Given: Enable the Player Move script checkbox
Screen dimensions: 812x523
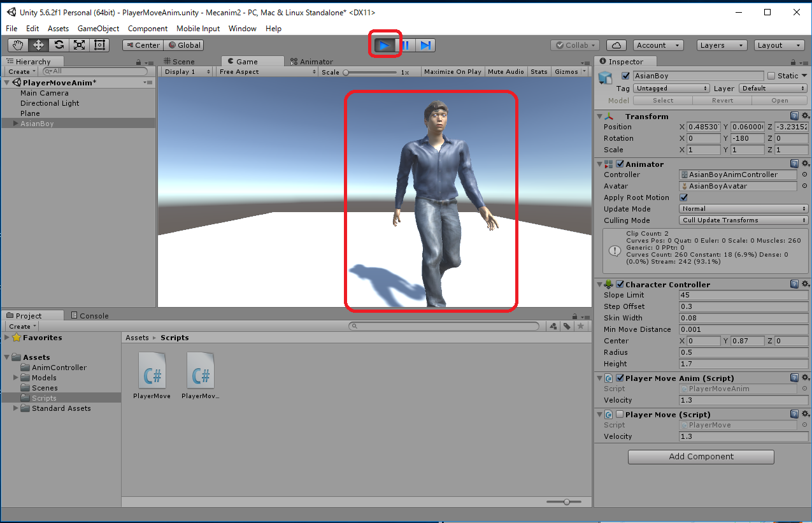Looking at the screenshot, I should [x=620, y=415].
